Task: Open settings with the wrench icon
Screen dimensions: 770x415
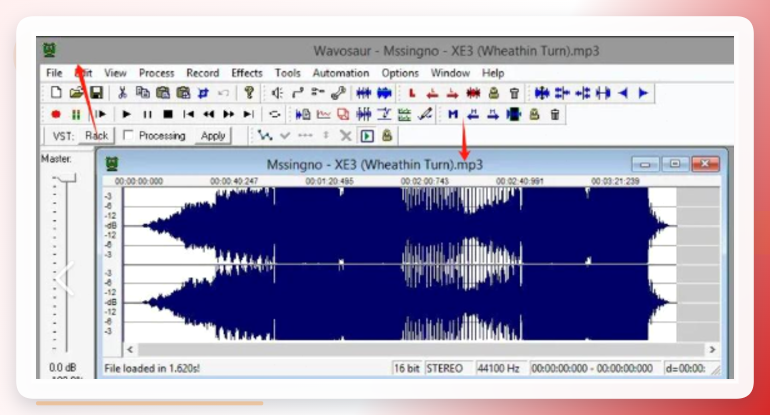Action: coord(338,93)
